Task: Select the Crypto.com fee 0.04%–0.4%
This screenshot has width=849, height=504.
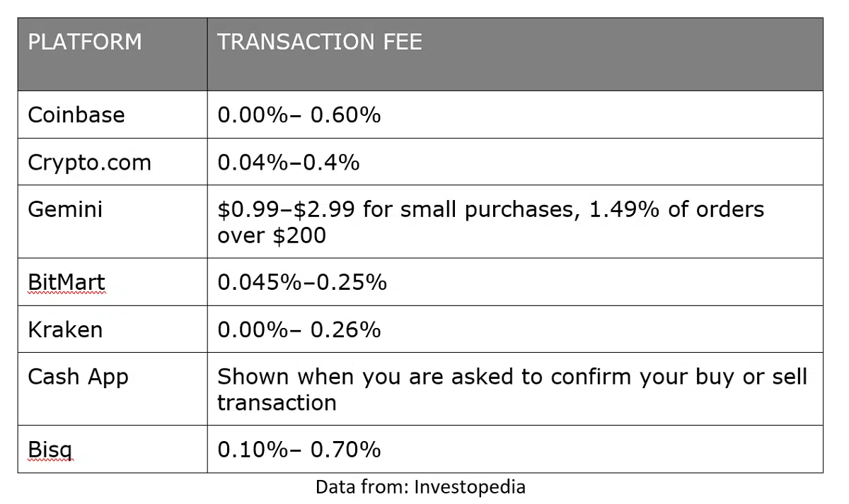Action: (288, 163)
